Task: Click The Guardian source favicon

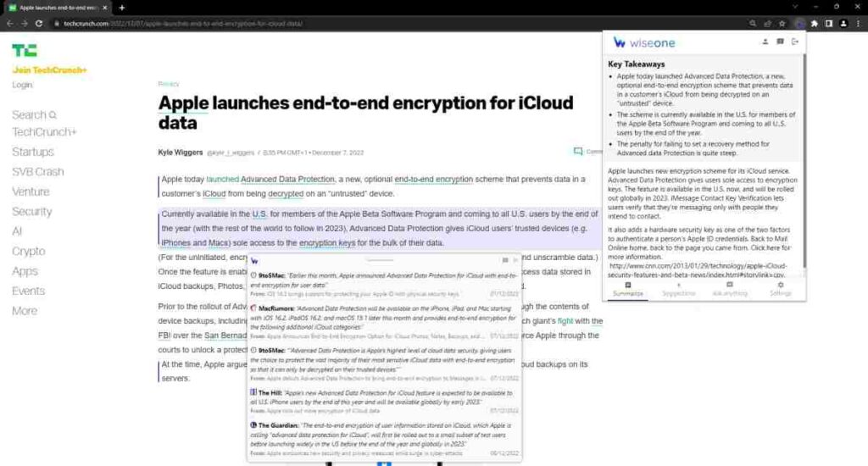Action: pos(253,425)
